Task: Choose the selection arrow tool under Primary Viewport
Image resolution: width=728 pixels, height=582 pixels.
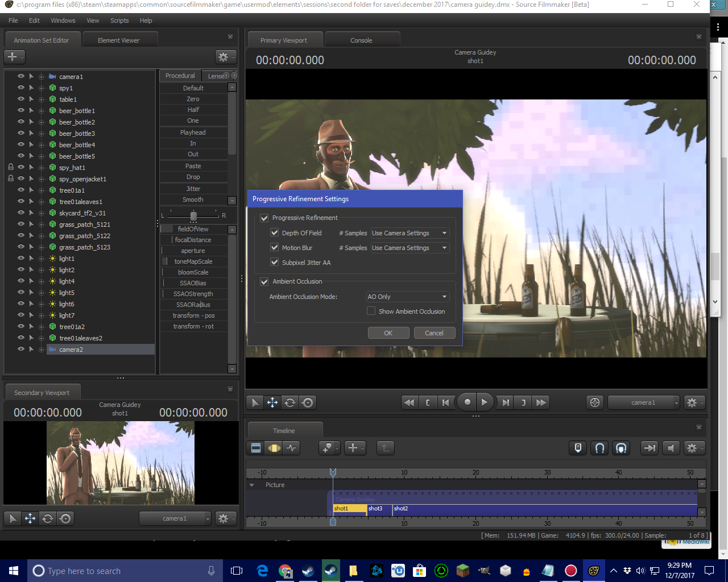Action: tap(255, 402)
